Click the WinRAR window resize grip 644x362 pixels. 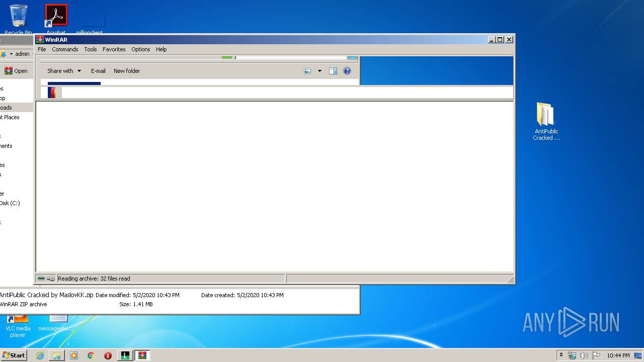(x=511, y=280)
